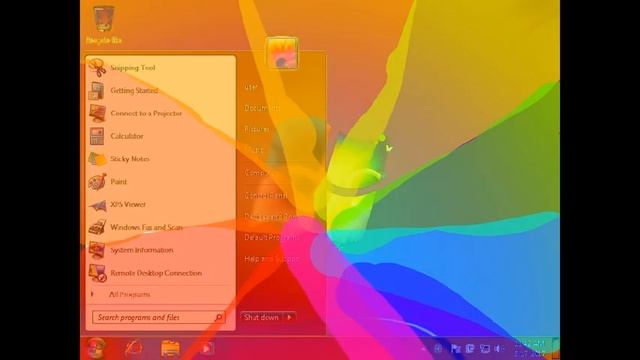Click the "System Information" text
The height and width of the screenshot is (360, 640).
coord(142,250)
